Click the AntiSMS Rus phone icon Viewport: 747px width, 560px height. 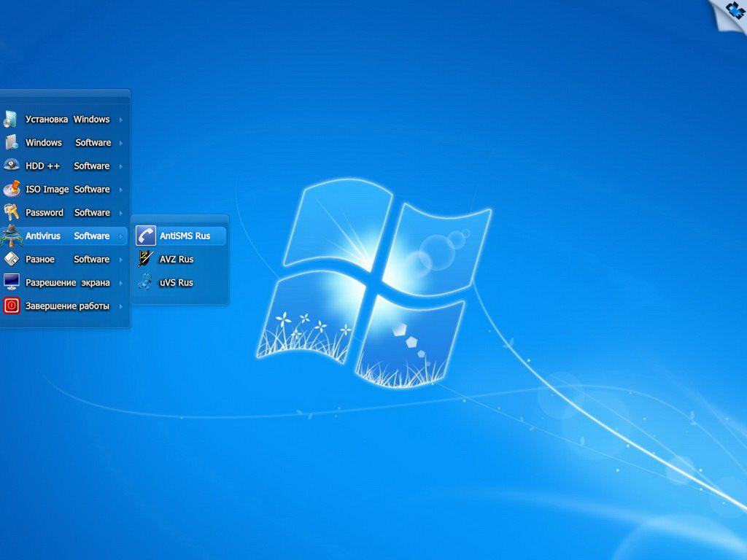click(x=146, y=236)
